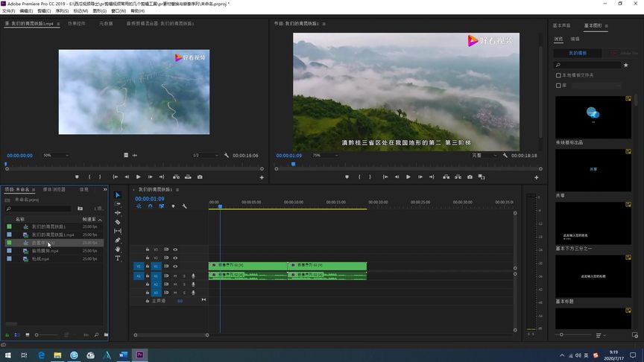
Task: Select the Pen tool in the toolbox
Action: [118, 240]
